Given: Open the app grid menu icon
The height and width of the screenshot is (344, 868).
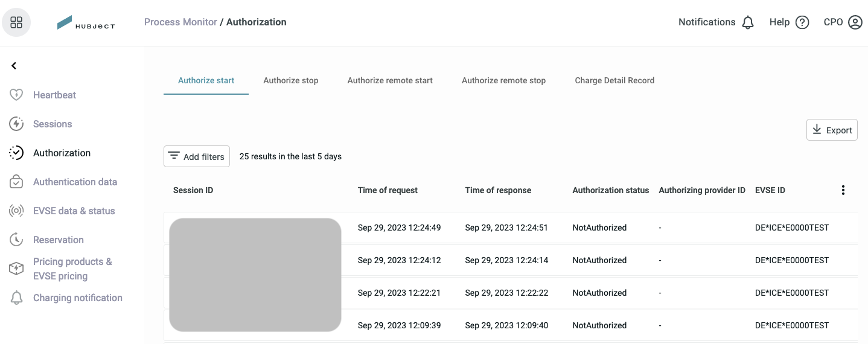Looking at the screenshot, I should pos(16,22).
